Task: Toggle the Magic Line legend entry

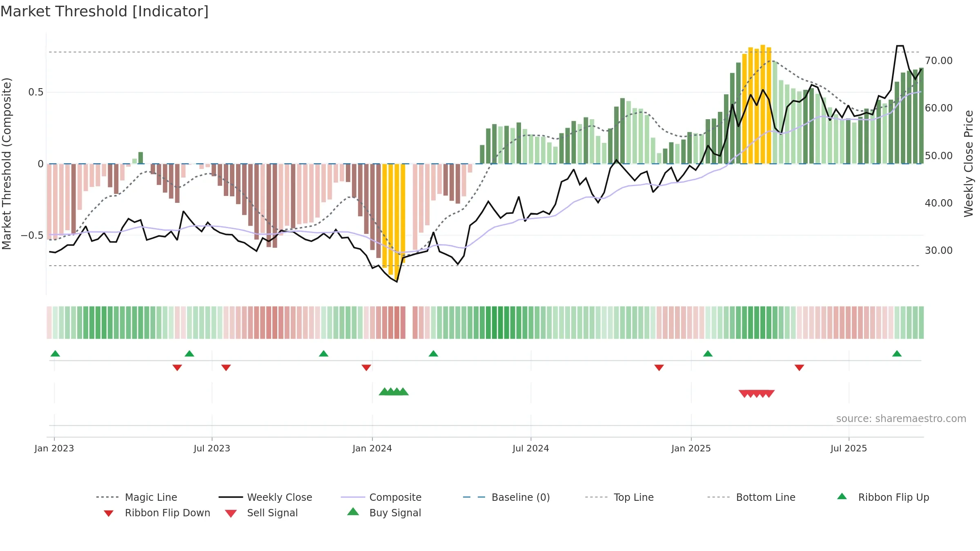Action: (137, 497)
